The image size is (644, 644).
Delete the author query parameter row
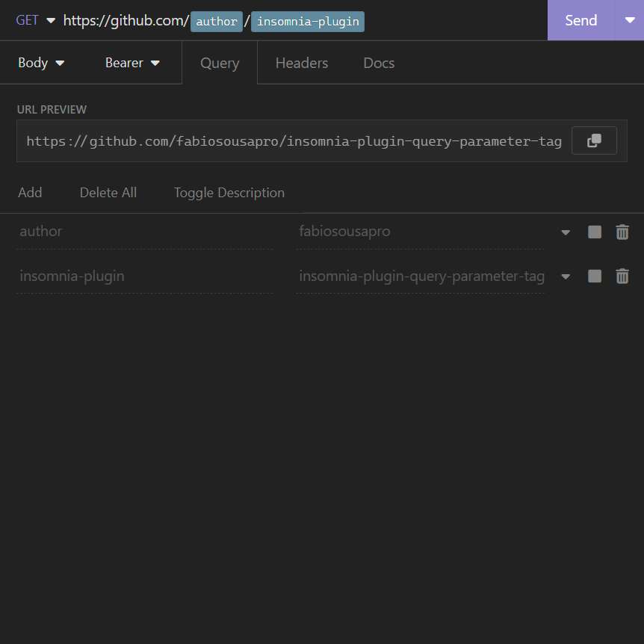point(622,232)
